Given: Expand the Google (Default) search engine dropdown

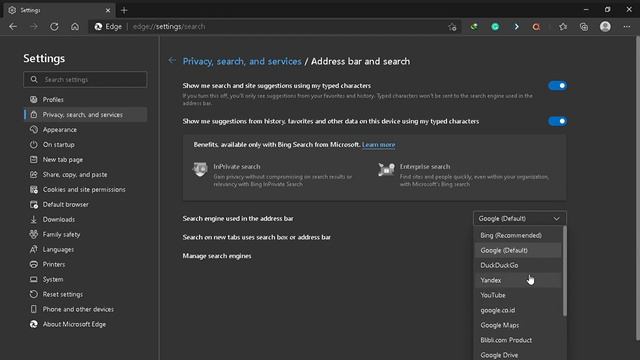Looking at the screenshot, I should [x=520, y=218].
